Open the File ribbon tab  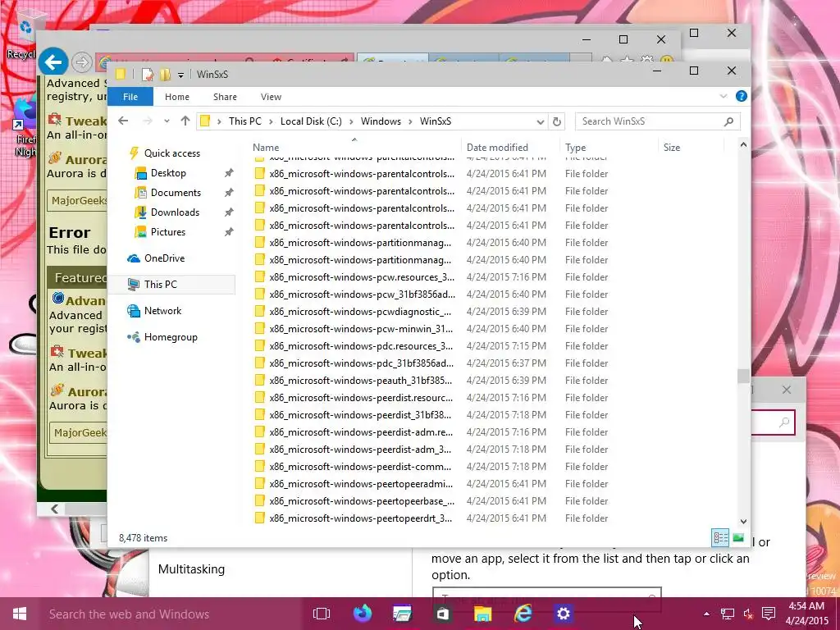coord(130,97)
